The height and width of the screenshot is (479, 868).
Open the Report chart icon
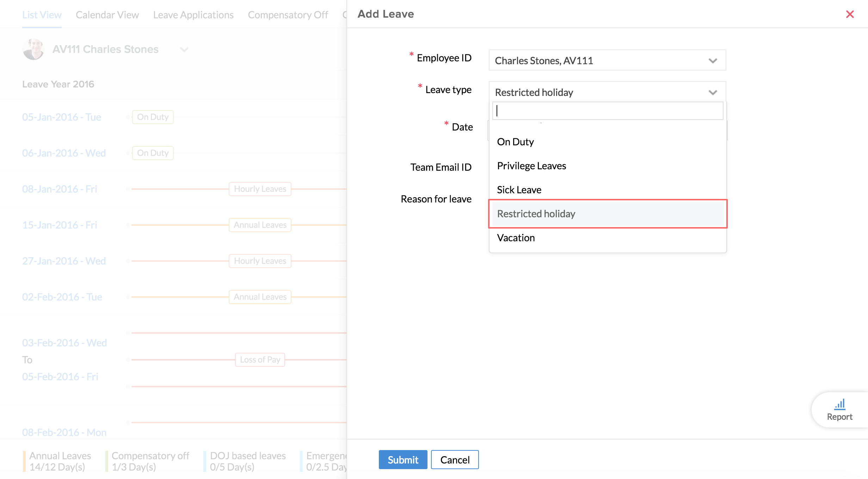(x=840, y=404)
